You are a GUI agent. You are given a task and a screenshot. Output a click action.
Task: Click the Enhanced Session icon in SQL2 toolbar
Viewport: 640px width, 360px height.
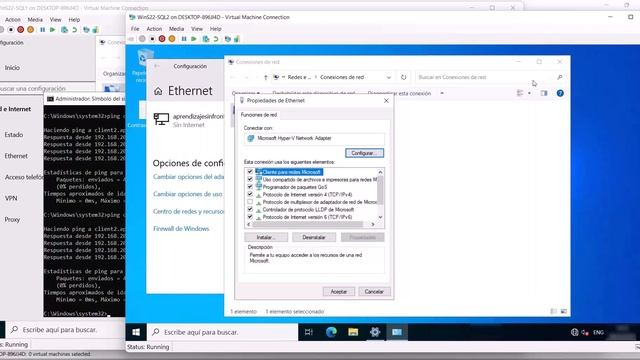pos(228,39)
